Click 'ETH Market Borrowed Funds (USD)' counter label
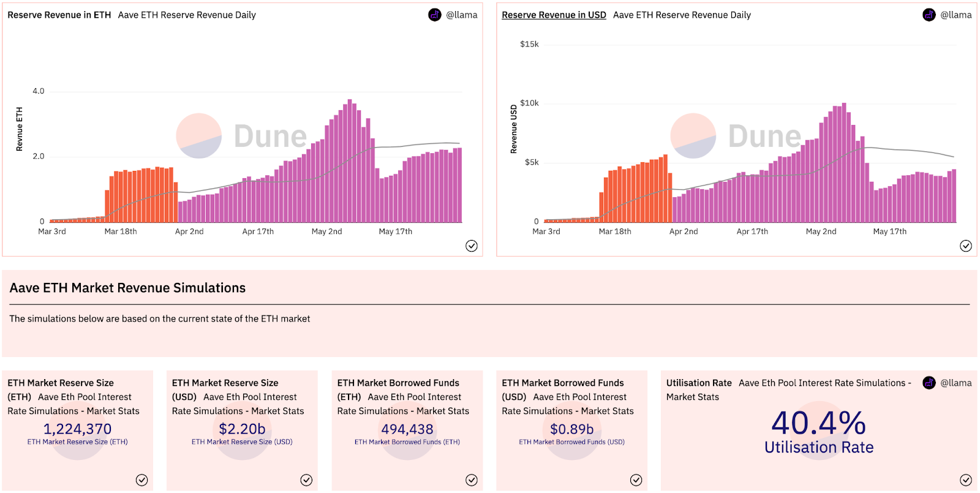Viewport: 980px width, 493px height. click(x=571, y=442)
